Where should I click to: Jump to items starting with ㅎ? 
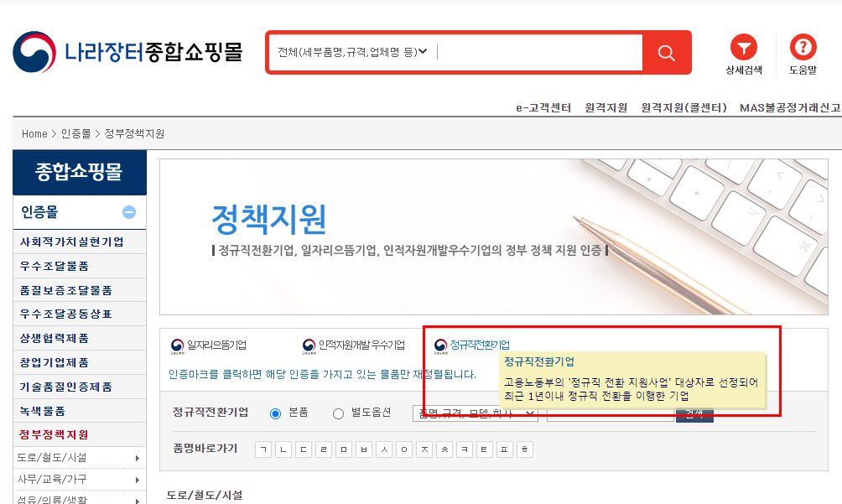point(525,449)
